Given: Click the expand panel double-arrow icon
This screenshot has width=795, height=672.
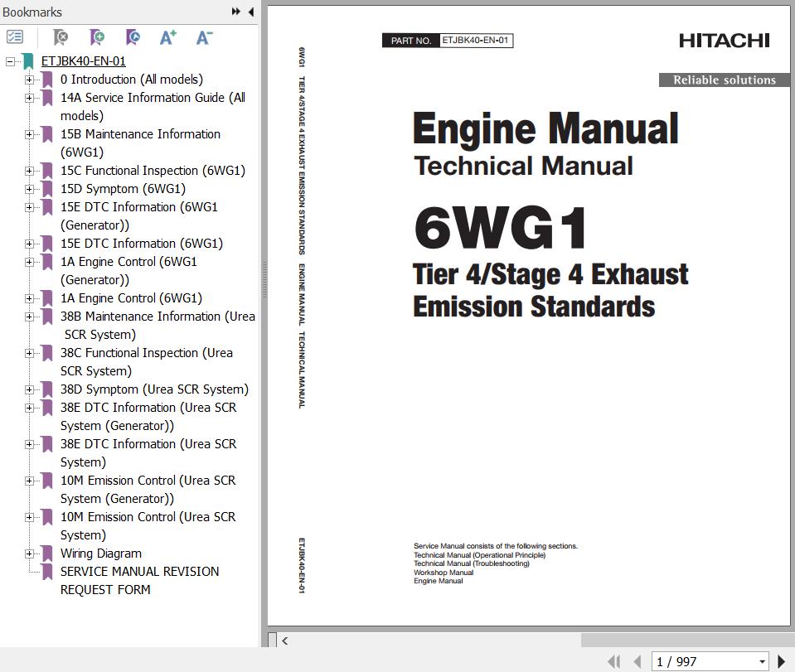Looking at the screenshot, I should pyautogui.click(x=235, y=11).
